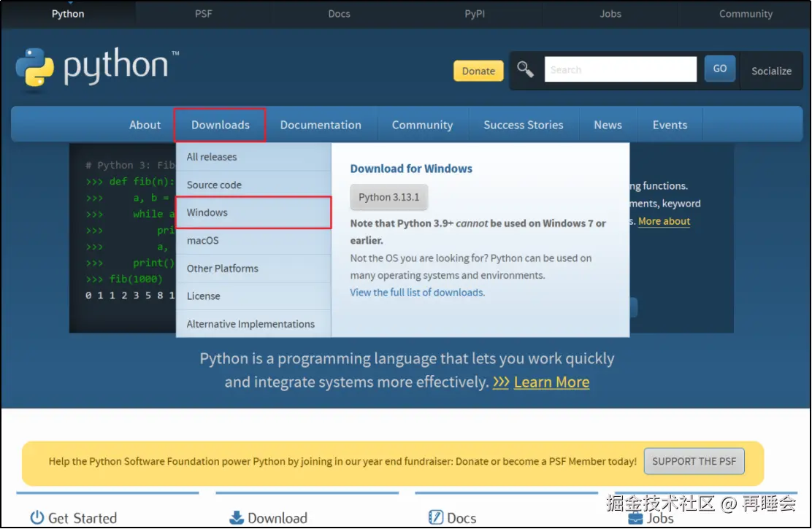
Task: Select All releases in Downloads submenu
Action: tap(253, 157)
